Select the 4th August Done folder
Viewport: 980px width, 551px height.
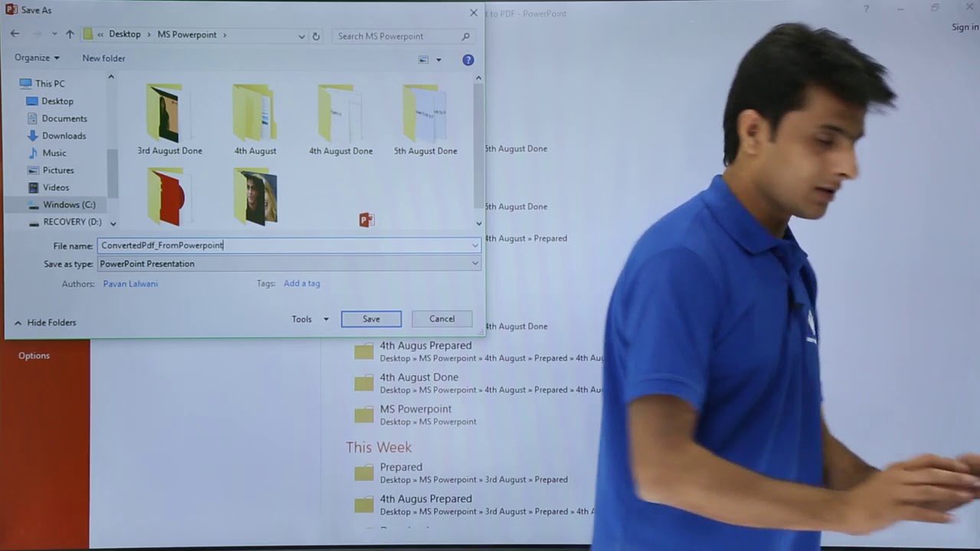(341, 119)
